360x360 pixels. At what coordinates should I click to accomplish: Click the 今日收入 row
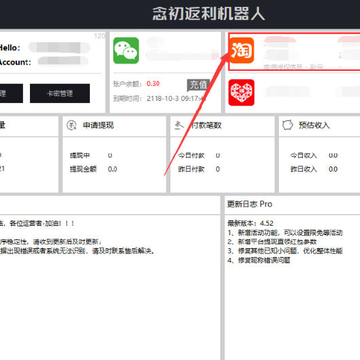(314, 155)
